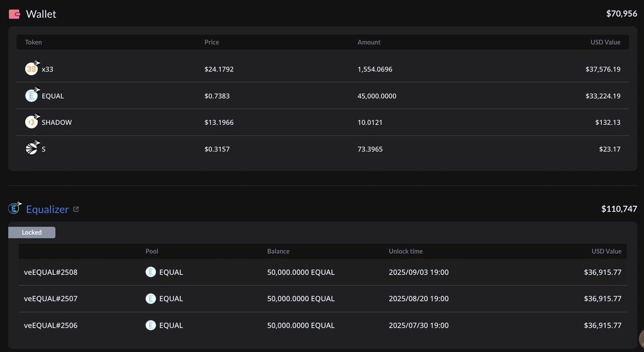644x352 pixels.
Task: Click veEQUAL#2506 balance 50,000.0000 EQUAL
Action: pos(301,325)
